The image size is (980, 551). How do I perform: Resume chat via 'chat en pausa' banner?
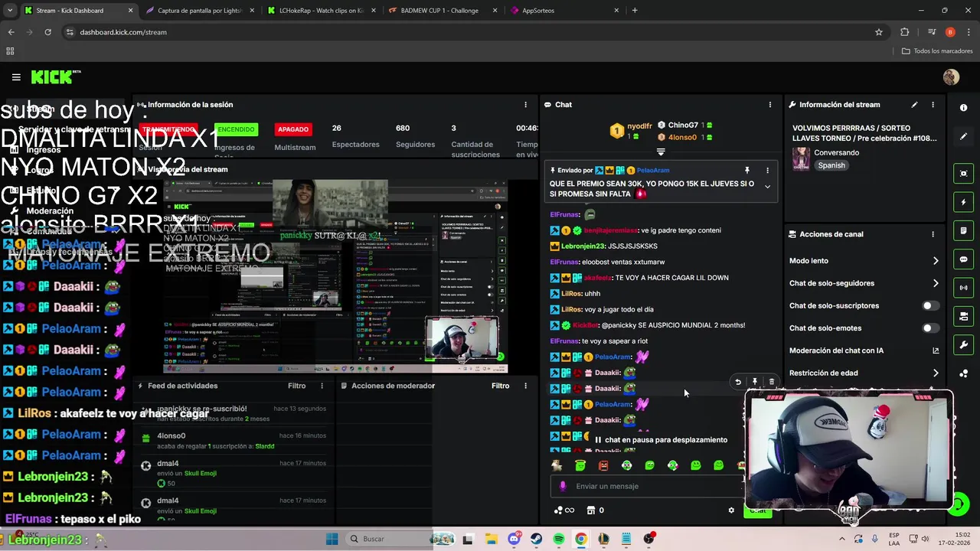(x=661, y=440)
